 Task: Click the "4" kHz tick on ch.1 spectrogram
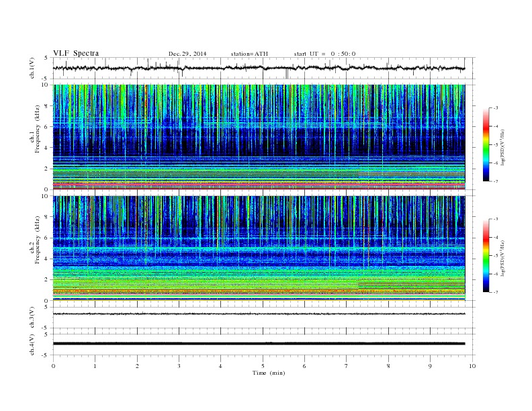click(x=46, y=148)
